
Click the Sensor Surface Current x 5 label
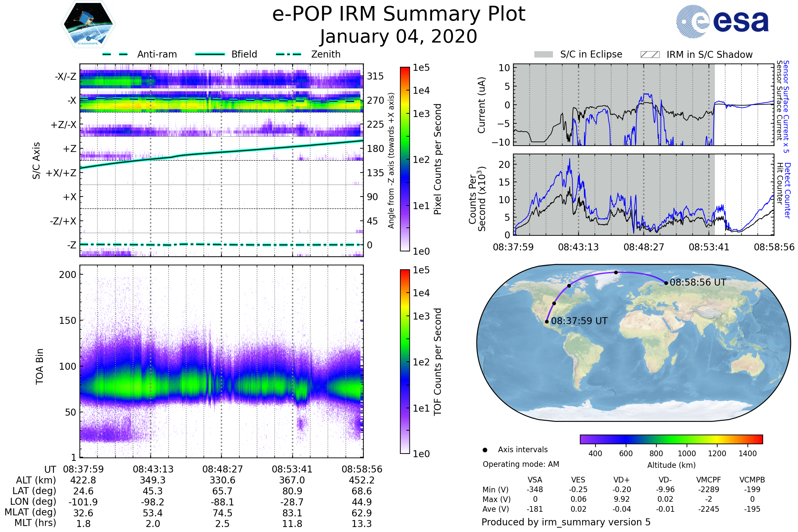[786, 106]
